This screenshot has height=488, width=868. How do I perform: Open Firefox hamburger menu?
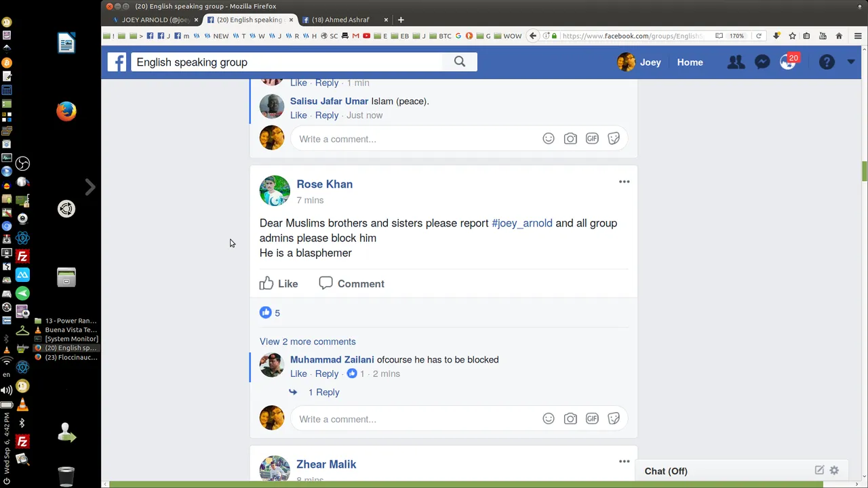point(858,36)
